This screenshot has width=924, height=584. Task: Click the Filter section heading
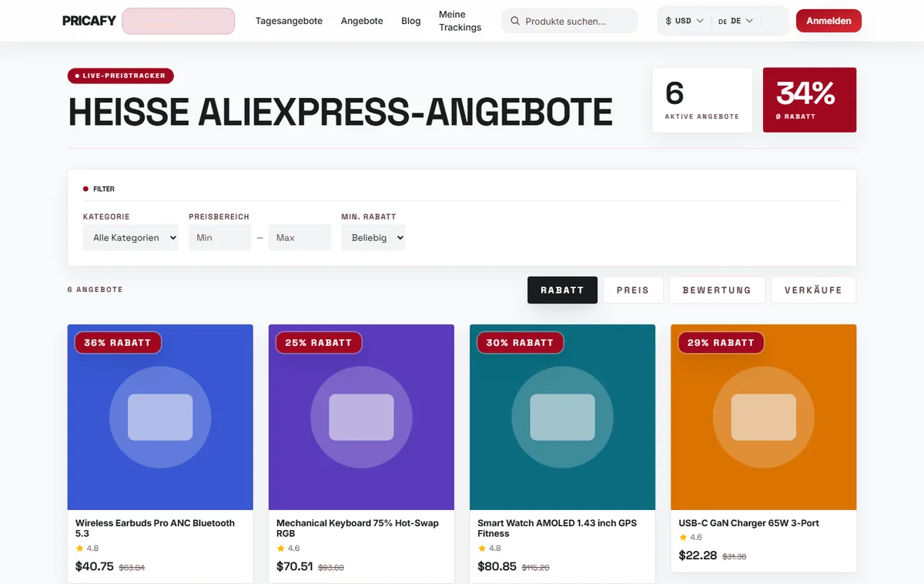coord(99,189)
